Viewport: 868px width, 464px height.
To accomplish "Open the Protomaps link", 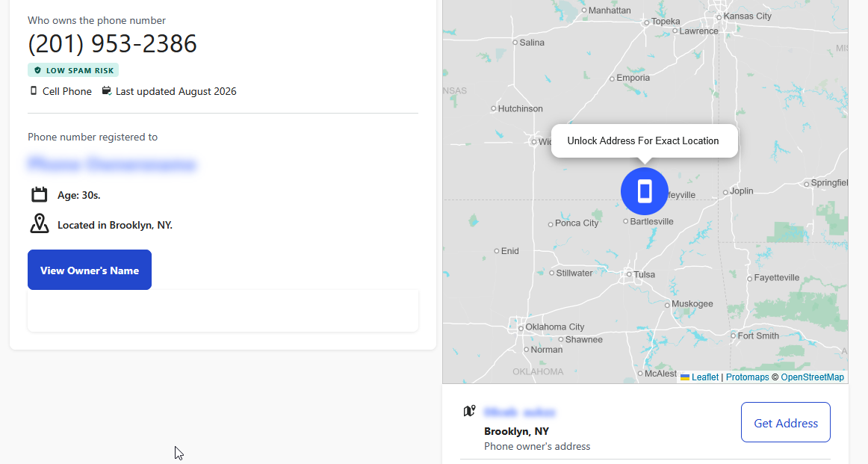I will tap(747, 377).
